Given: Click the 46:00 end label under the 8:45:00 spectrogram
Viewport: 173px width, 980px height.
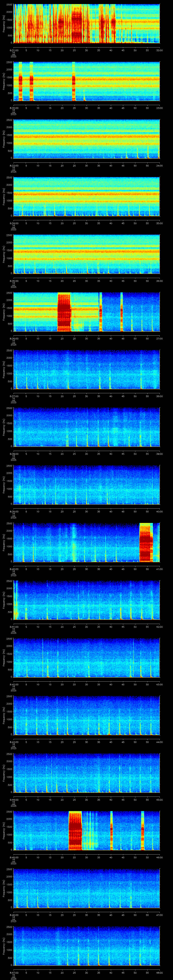Looking at the screenshot, I should pos(159,858).
